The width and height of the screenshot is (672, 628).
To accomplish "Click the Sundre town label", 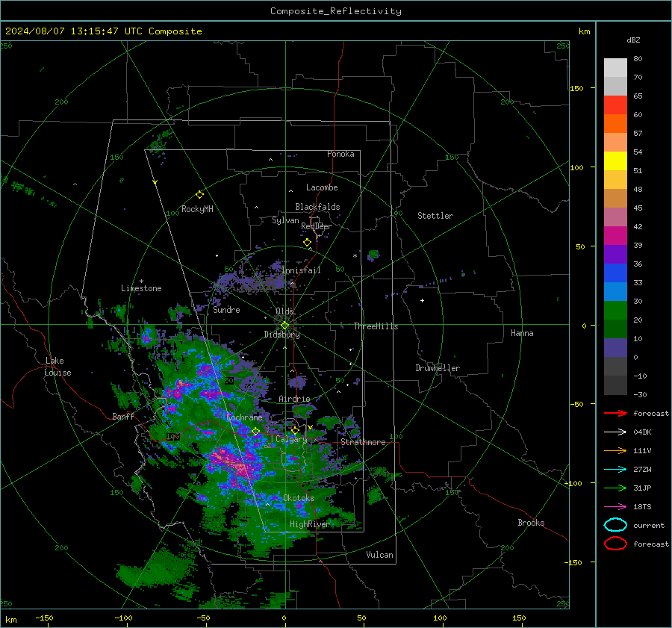I will pyautogui.click(x=226, y=309).
